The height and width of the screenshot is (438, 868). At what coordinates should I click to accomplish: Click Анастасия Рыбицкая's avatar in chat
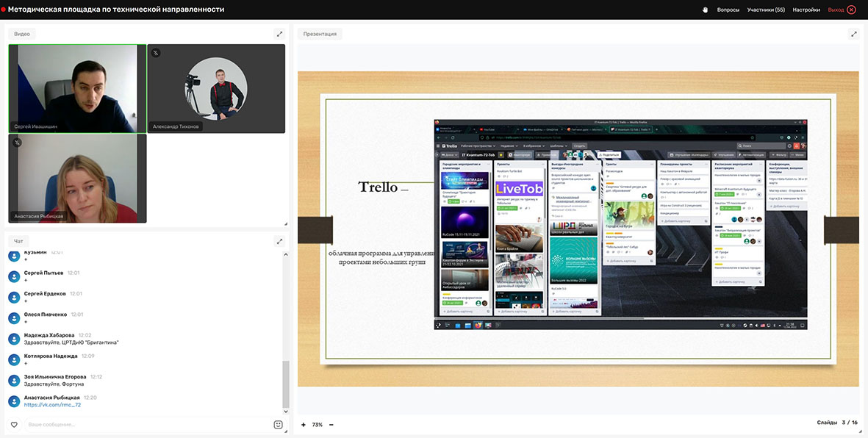pyautogui.click(x=15, y=401)
